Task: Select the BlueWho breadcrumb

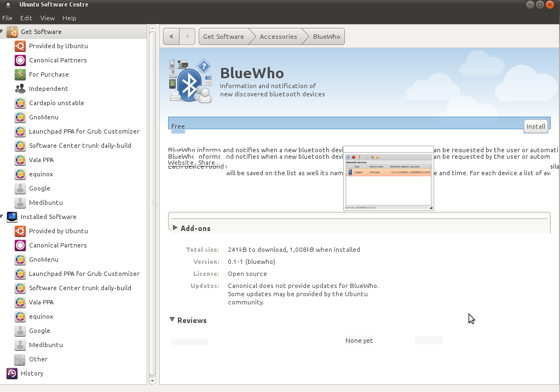Action: [x=326, y=37]
